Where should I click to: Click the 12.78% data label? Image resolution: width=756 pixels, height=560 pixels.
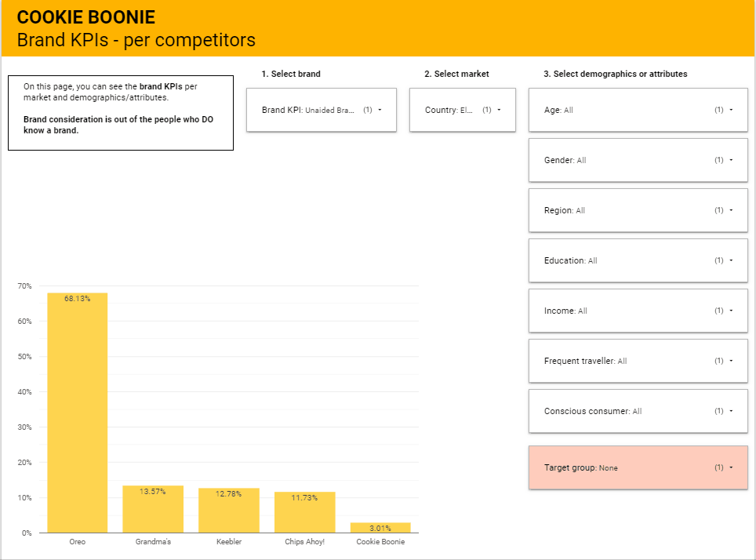[x=228, y=494]
